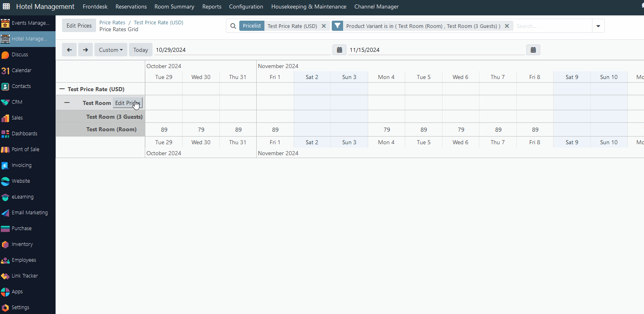This screenshot has width=644, height=314.
Task: Remove the Product Variant filter tag
Action: coord(507,26)
